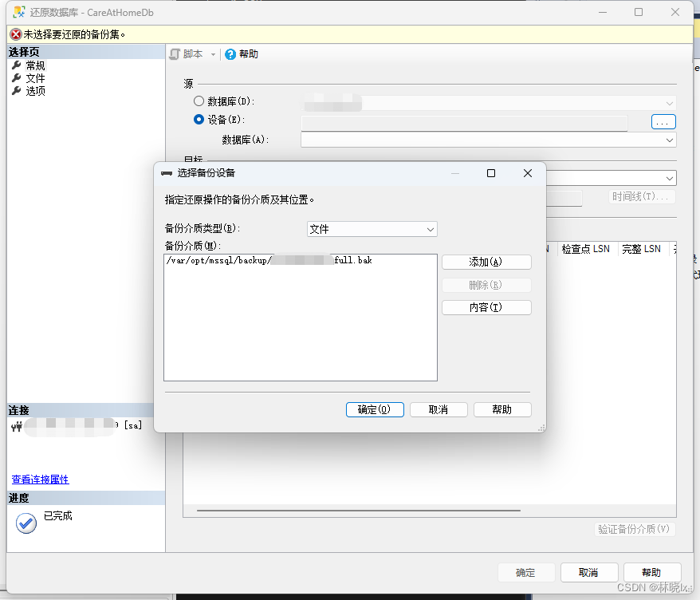Viewport: 700px width, 600px height.
Task: Click the restore database window icon
Action: click(19, 12)
